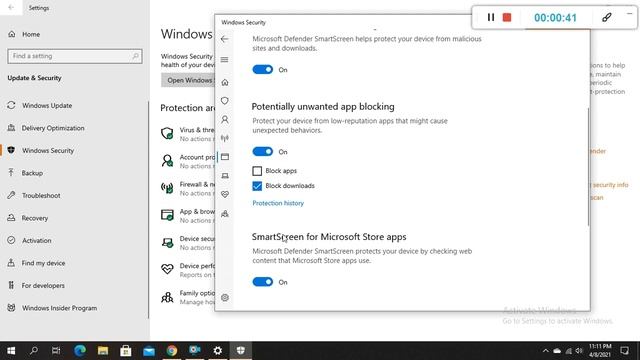Open Microsoft Store from taskbar
Image resolution: width=640 pixels, height=360 pixels.
(x=126, y=351)
